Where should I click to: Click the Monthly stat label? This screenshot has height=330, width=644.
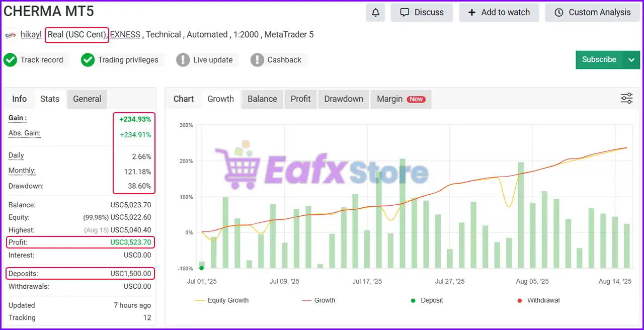[x=22, y=171]
